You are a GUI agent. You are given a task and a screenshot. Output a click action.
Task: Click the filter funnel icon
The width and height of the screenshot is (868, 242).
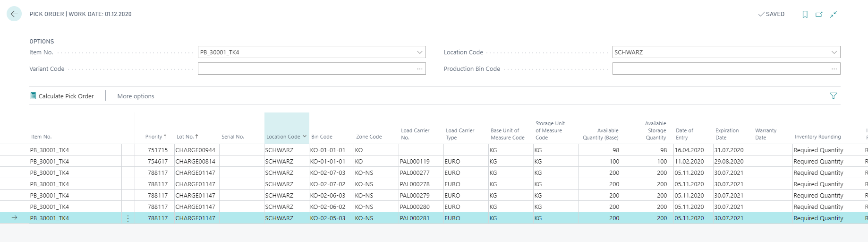coord(833,96)
